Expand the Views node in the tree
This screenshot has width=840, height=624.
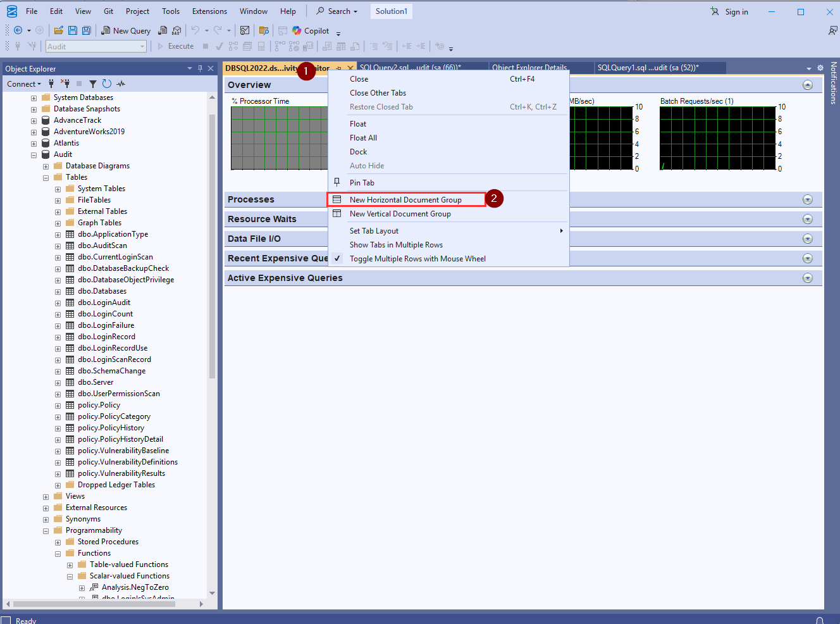pyautogui.click(x=45, y=496)
